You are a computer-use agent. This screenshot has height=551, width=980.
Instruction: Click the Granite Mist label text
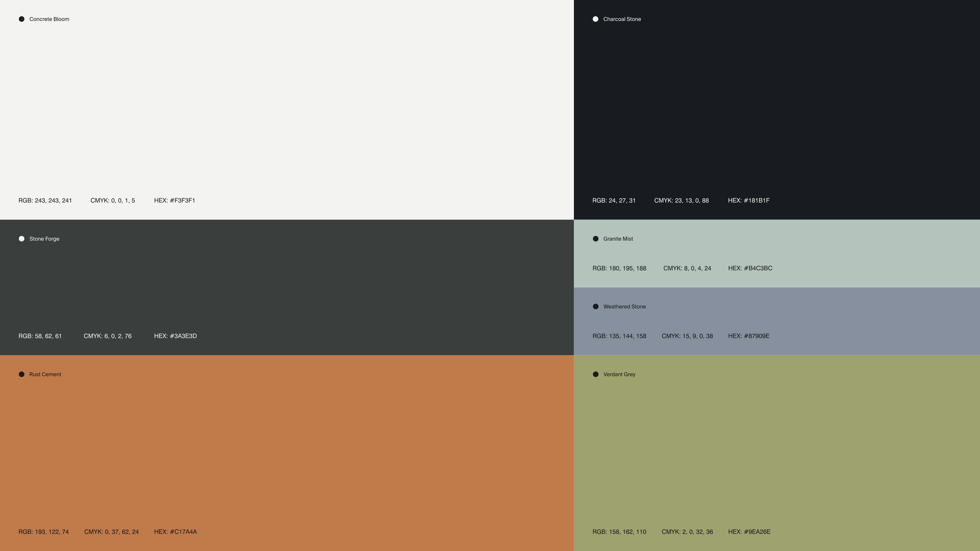coord(618,239)
